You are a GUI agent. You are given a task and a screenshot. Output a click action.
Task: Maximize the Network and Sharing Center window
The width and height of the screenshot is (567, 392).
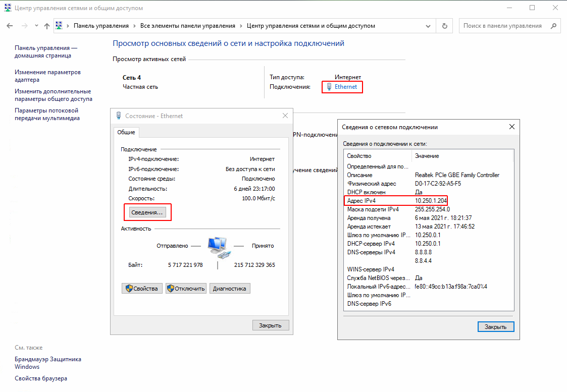click(x=532, y=8)
